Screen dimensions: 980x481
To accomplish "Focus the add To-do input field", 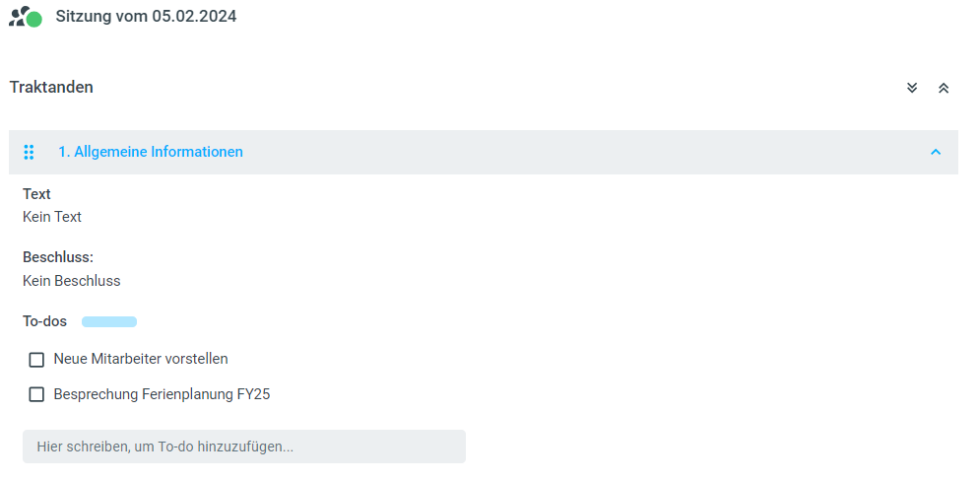I will tap(243, 447).
